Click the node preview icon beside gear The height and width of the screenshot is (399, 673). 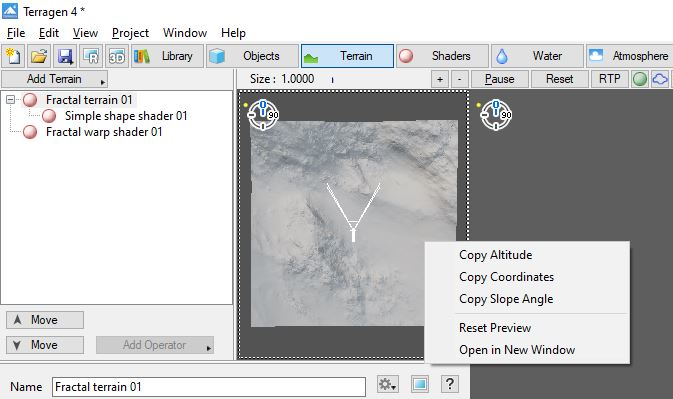point(420,384)
